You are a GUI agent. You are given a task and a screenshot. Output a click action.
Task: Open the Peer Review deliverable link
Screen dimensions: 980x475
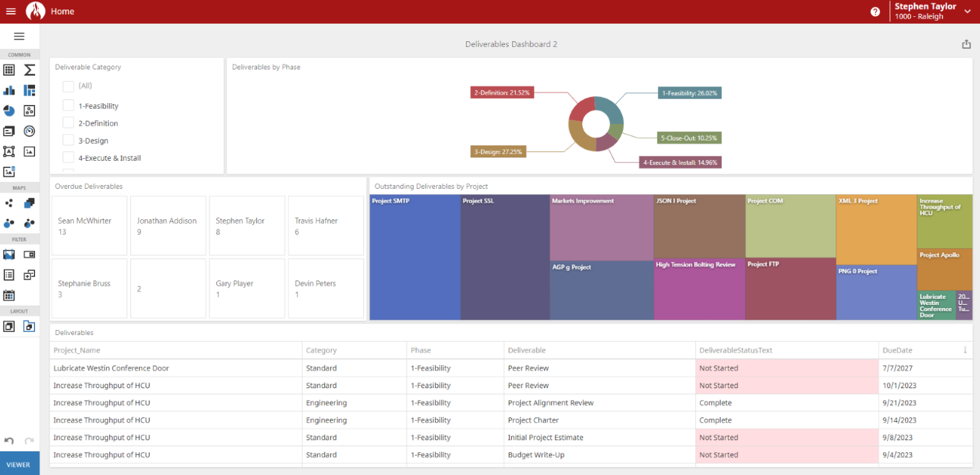pos(527,368)
